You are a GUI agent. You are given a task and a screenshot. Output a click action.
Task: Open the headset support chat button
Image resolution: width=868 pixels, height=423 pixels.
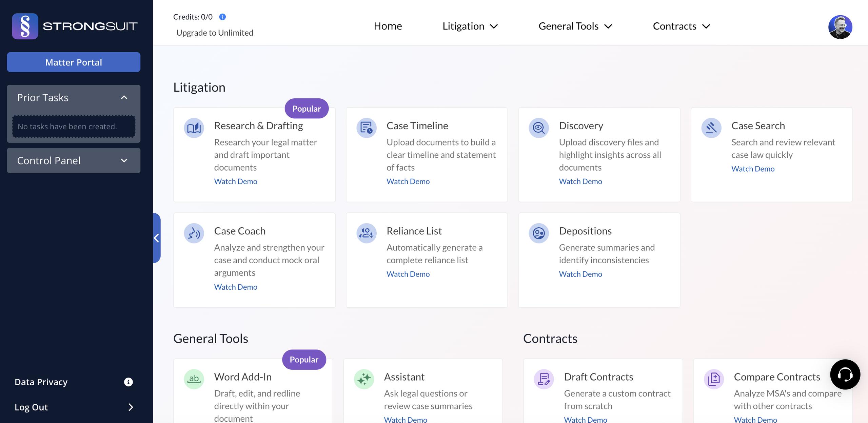tap(845, 374)
